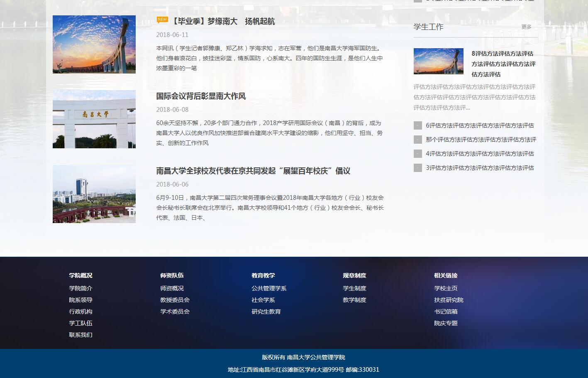588x378 pixels.
Task: Click date 2018-06-06
Action: [172, 184]
